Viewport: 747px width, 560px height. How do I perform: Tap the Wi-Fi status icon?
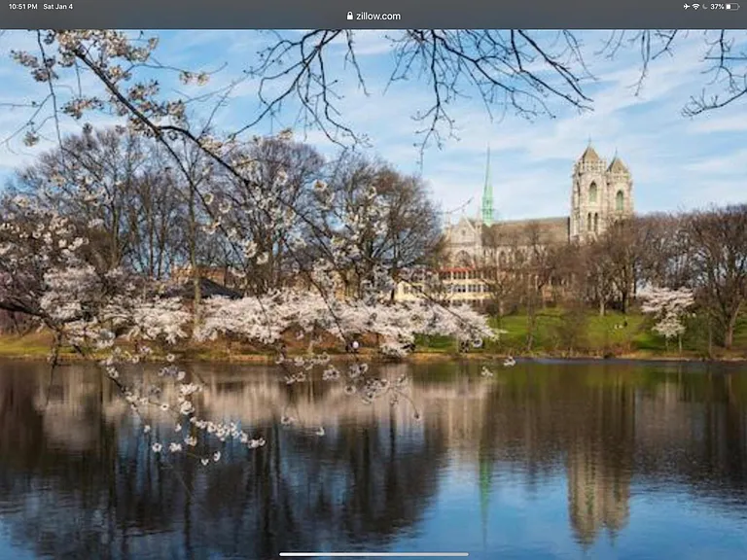[695, 7]
